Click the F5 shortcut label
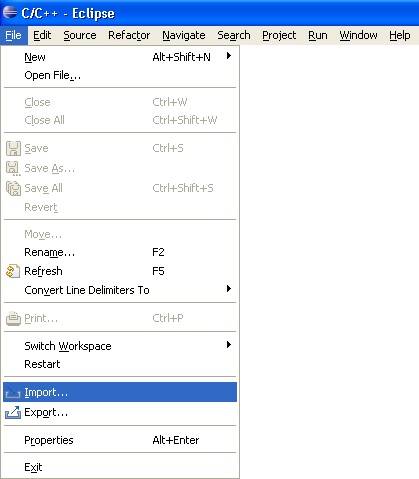 tap(158, 271)
